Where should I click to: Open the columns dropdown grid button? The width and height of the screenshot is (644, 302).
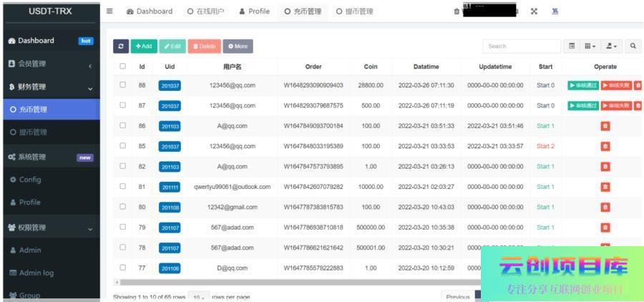[x=590, y=47]
